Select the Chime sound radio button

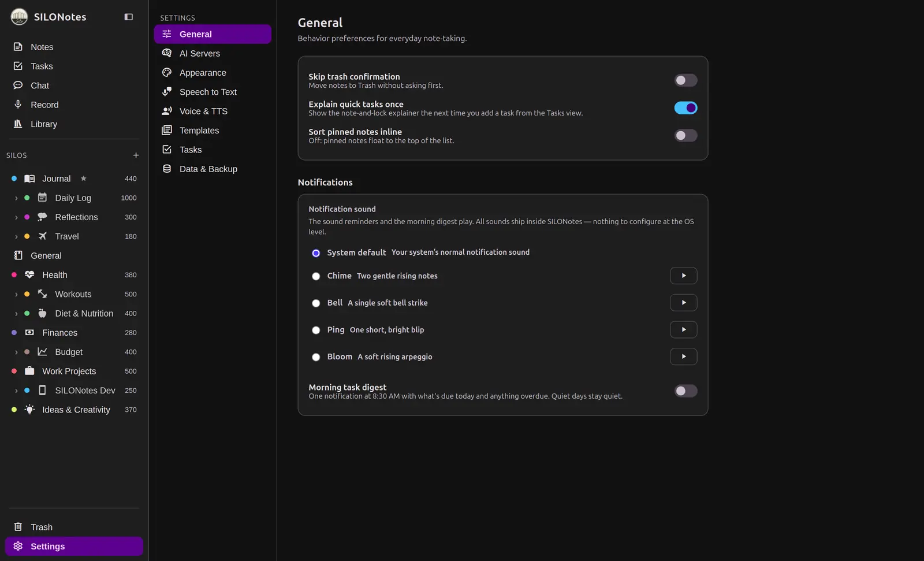coord(316,276)
